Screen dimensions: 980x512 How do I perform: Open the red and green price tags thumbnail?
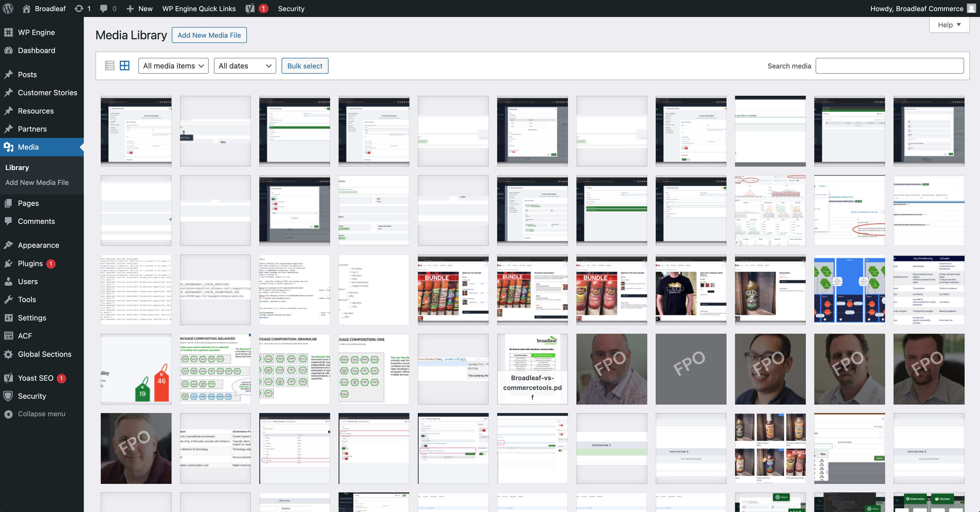click(136, 369)
